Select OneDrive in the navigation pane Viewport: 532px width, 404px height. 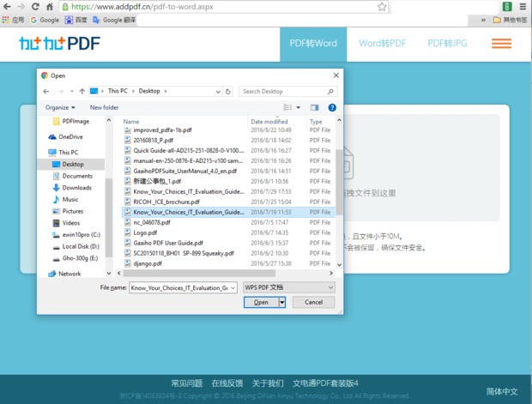point(66,136)
